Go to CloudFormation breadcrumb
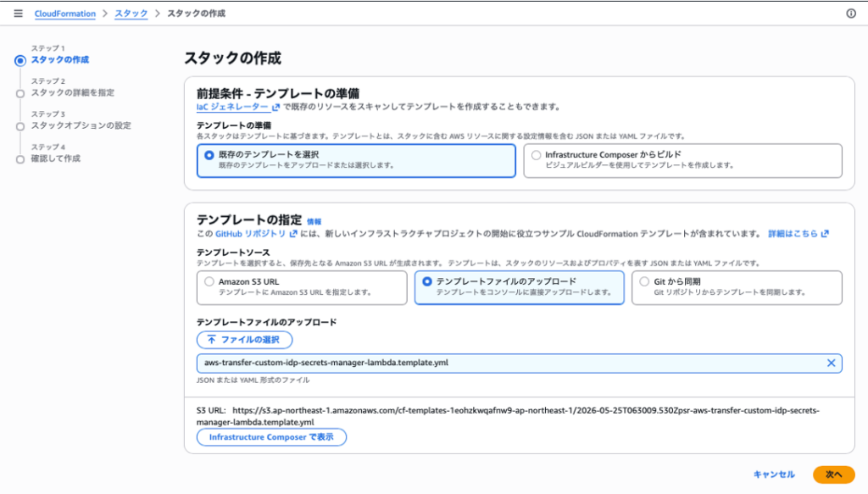The height and width of the screenshot is (494, 868). click(64, 14)
